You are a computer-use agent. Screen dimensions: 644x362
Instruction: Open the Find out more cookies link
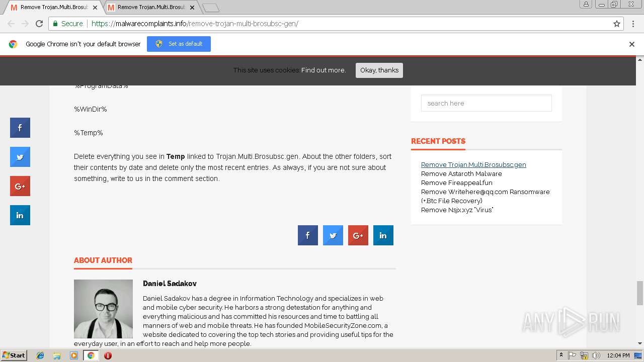pos(324,70)
